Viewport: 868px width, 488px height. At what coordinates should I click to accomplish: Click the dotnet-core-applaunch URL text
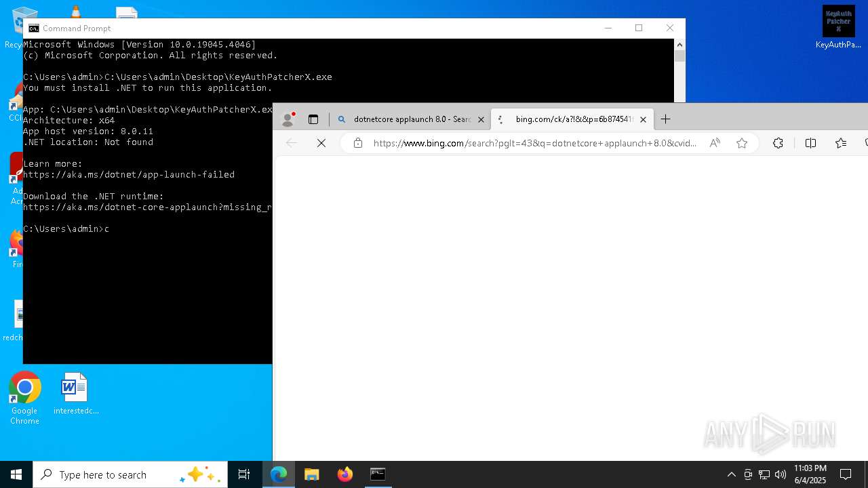(x=147, y=207)
